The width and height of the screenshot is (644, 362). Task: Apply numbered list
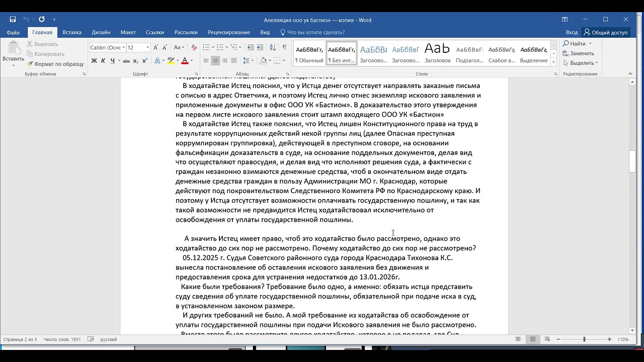(x=220, y=47)
